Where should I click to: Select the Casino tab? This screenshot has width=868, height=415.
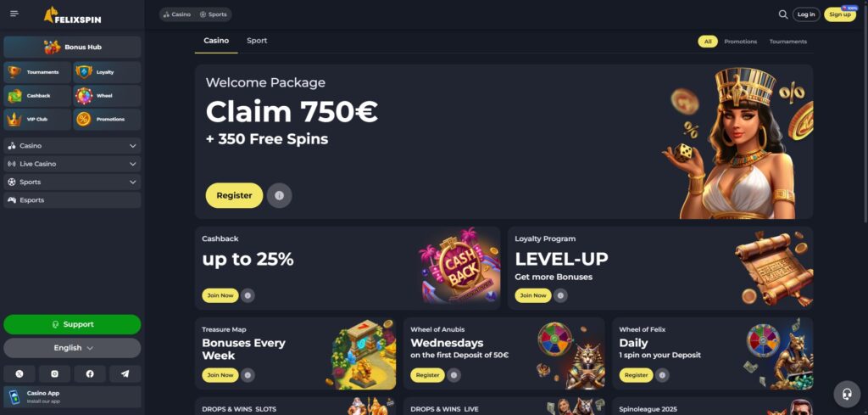coord(216,41)
